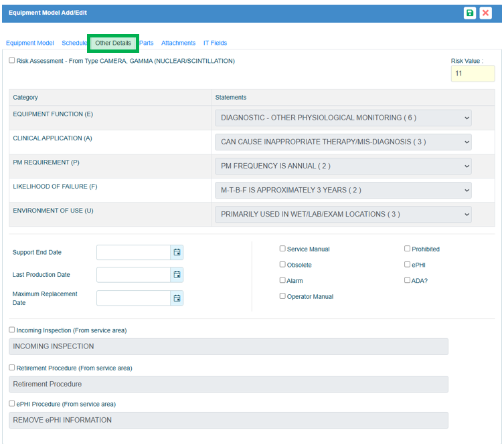Click the Support End Date text field

tap(133, 252)
